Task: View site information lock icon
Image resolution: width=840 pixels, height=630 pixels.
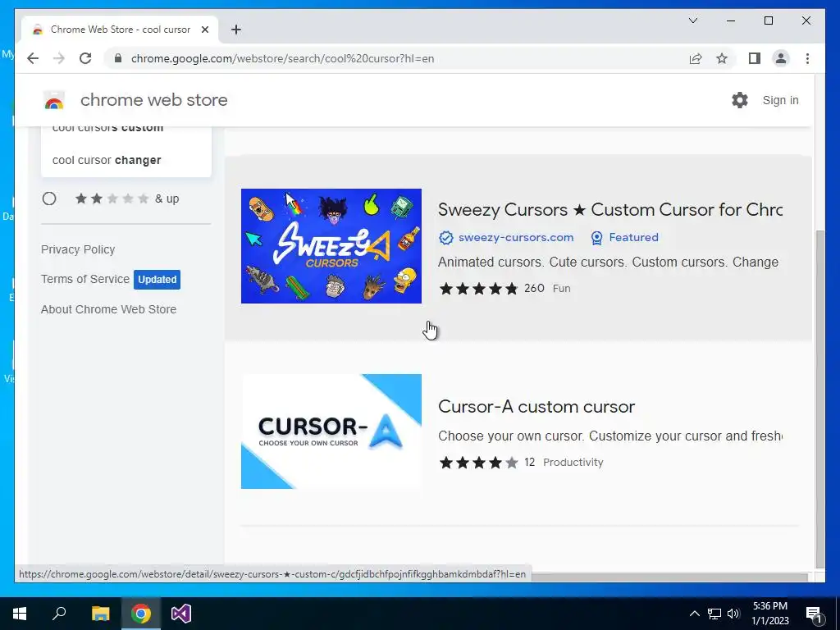Action: click(x=118, y=58)
